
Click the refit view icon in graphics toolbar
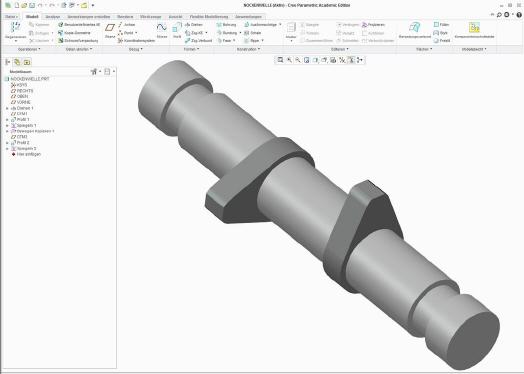(x=280, y=60)
